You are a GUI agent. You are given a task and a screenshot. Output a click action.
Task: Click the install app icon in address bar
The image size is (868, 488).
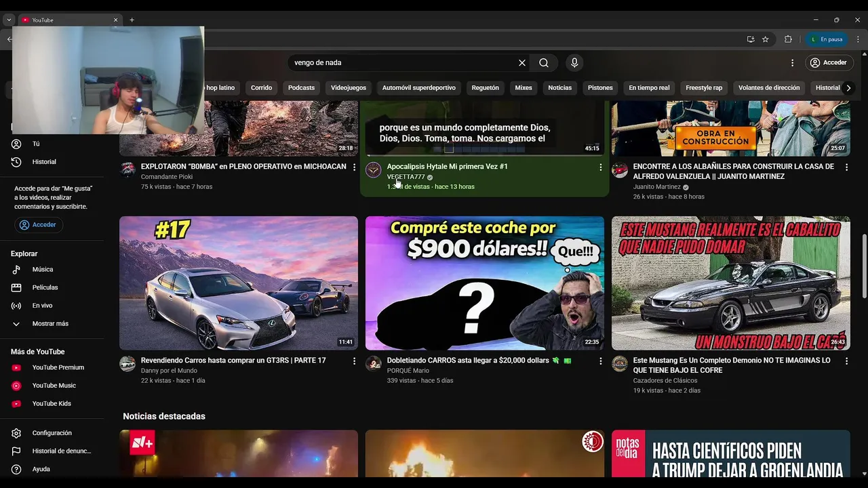point(751,39)
